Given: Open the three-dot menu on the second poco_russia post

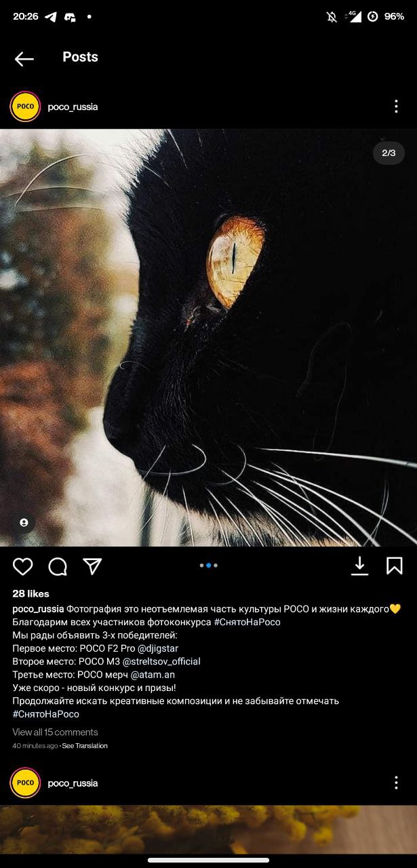Looking at the screenshot, I should point(396,783).
